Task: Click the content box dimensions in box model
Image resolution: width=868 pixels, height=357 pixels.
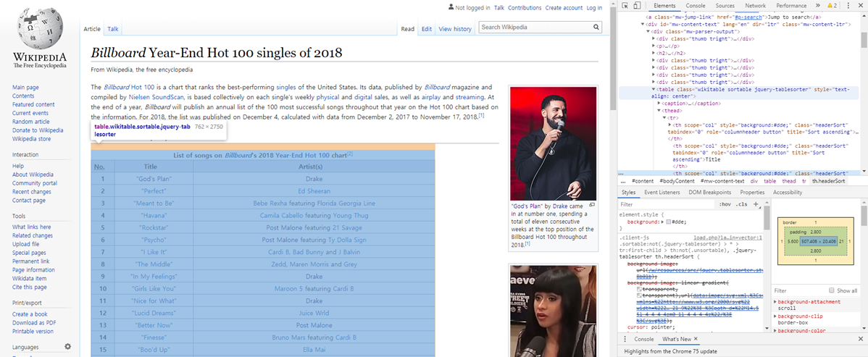Action: 819,241
